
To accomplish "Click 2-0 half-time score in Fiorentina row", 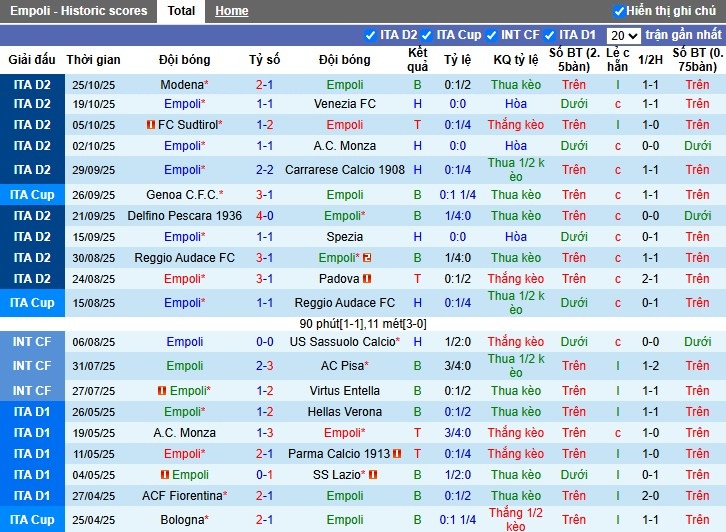I will pos(650,496).
